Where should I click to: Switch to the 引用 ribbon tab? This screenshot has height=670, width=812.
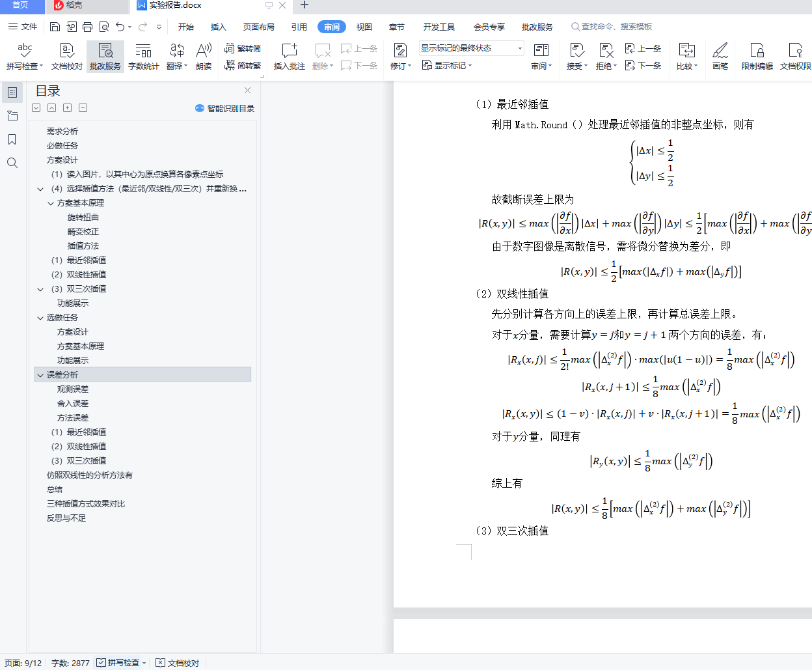click(x=299, y=27)
